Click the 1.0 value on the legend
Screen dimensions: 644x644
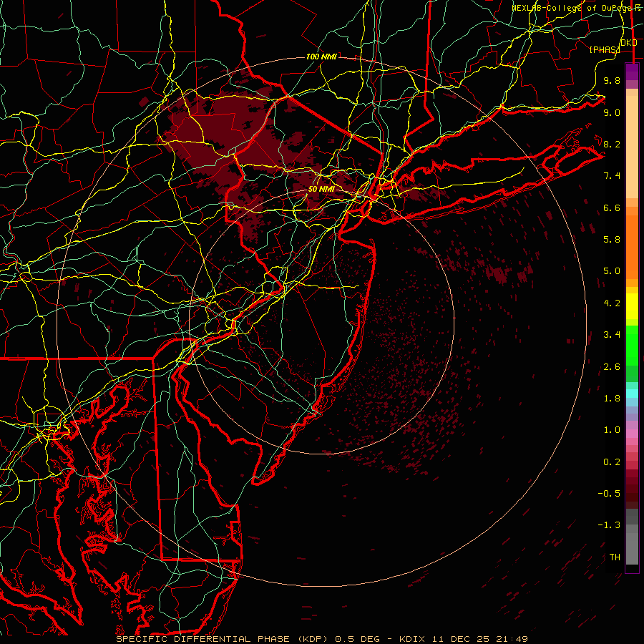tap(612, 430)
